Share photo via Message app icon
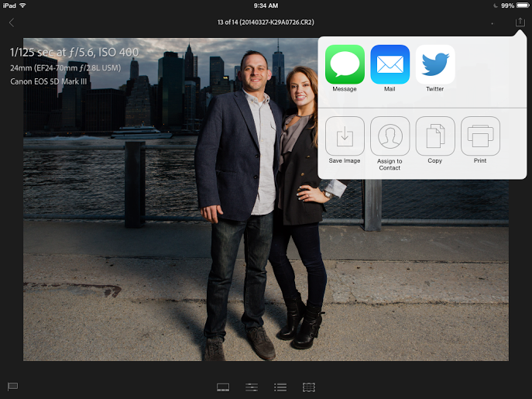This screenshot has width=532, height=399. point(345,64)
